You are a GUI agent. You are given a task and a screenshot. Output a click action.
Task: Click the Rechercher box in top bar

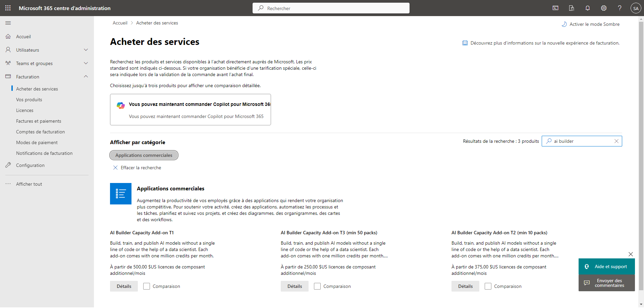point(331,8)
